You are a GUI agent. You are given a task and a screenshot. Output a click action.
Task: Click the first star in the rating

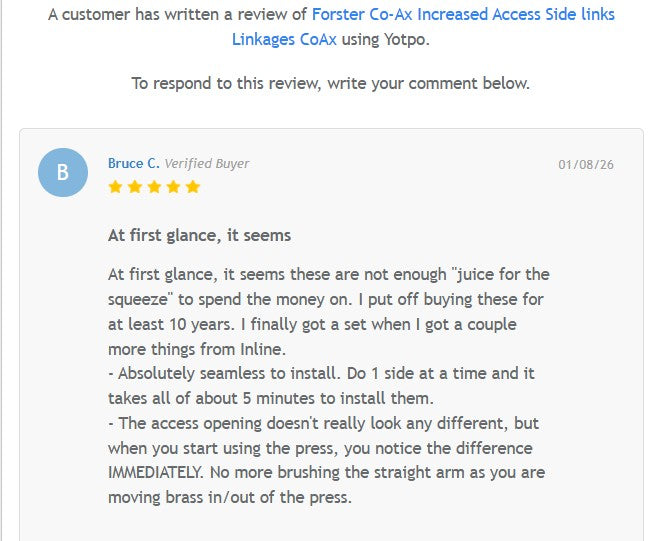[115, 187]
